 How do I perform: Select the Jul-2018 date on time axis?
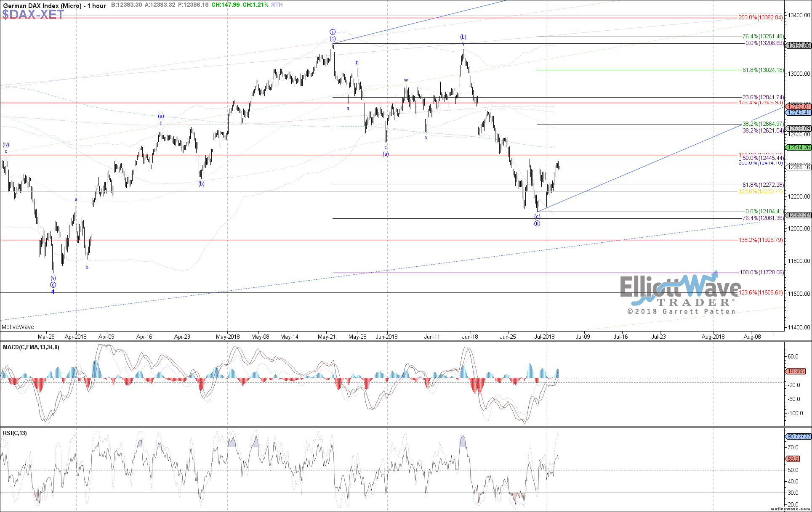point(545,337)
